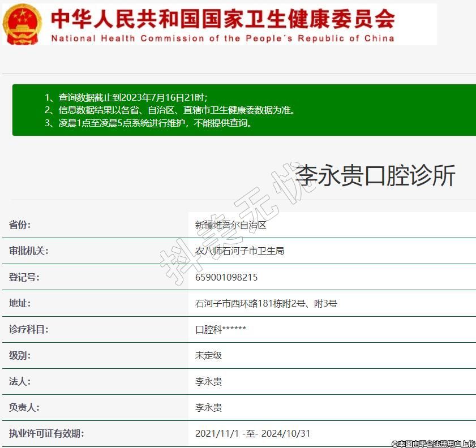
Task: Click the 省份 row label
Action: pos(20,225)
